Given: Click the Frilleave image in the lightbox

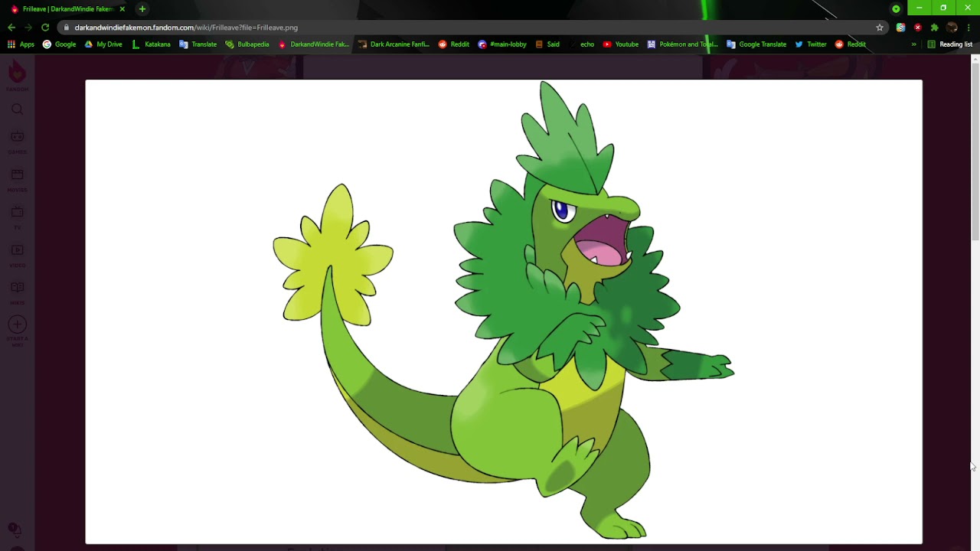Looking at the screenshot, I should [504, 311].
